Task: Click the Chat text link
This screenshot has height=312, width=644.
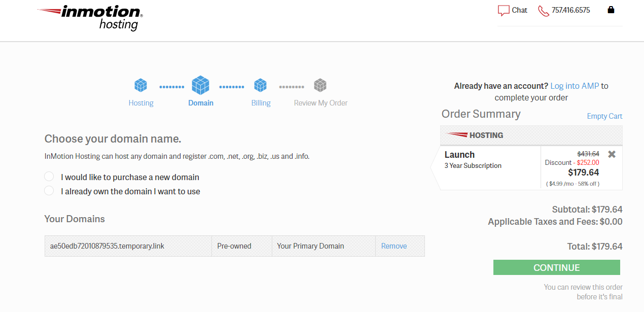Action: click(x=520, y=10)
